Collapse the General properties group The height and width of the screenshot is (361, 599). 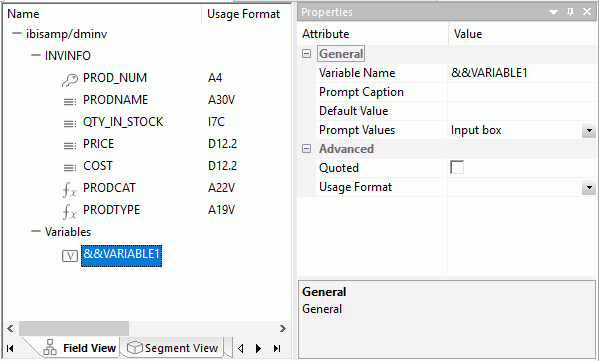click(x=306, y=53)
